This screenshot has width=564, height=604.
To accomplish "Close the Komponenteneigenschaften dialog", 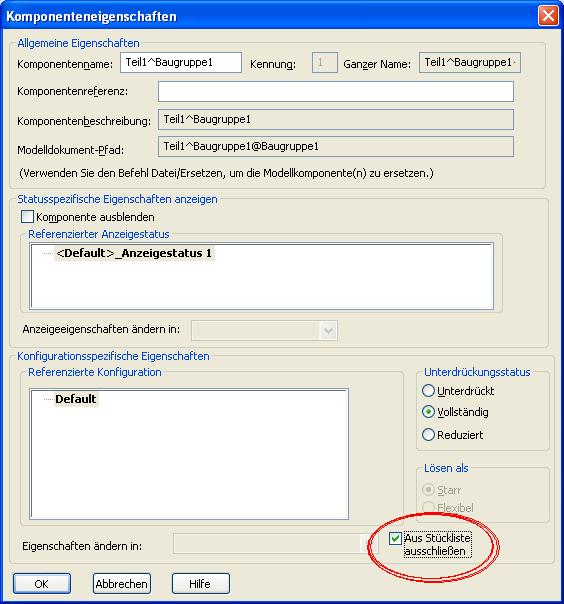I will pyautogui.click(x=548, y=16).
